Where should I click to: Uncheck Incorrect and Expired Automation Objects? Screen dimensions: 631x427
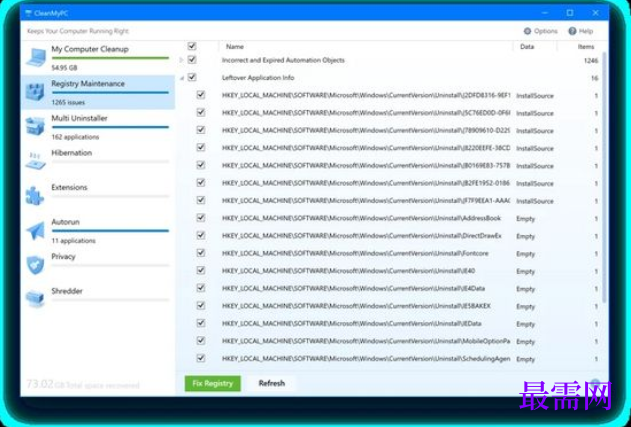pos(192,60)
